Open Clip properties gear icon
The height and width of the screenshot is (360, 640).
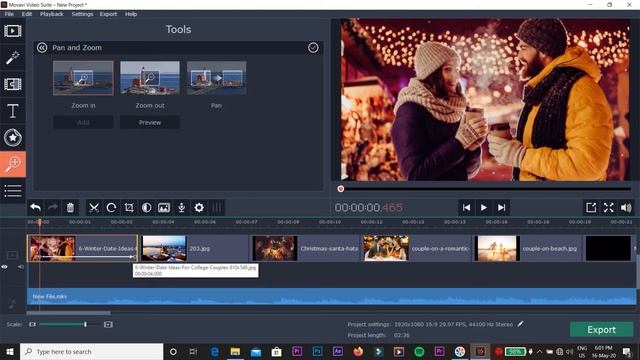(199, 208)
